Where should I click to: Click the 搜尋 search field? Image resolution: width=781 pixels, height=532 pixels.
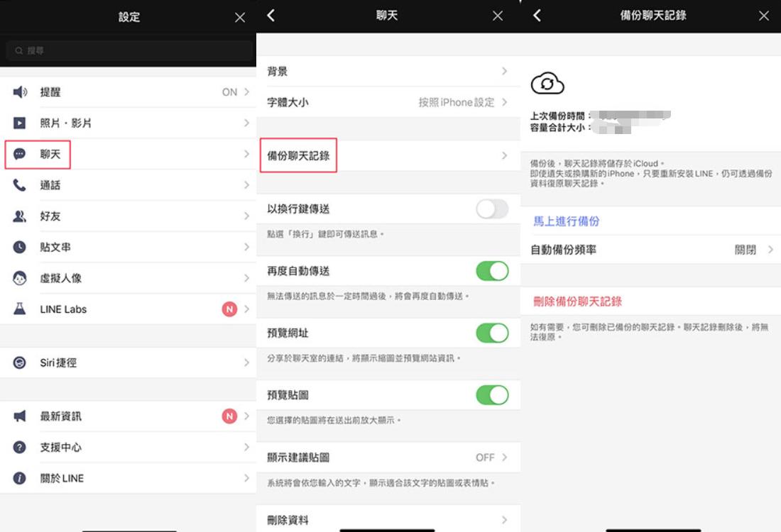tap(129, 51)
